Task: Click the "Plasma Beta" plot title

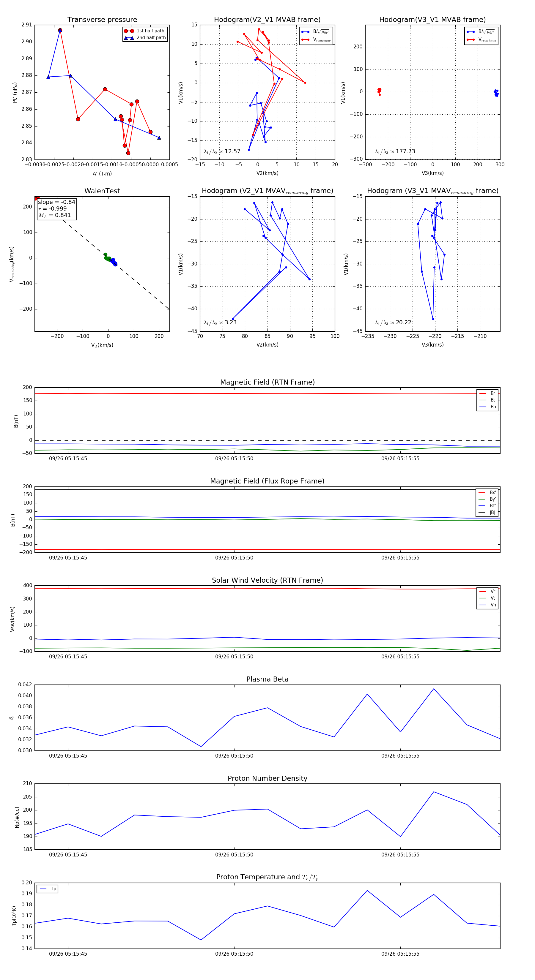Action: (267, 679)
